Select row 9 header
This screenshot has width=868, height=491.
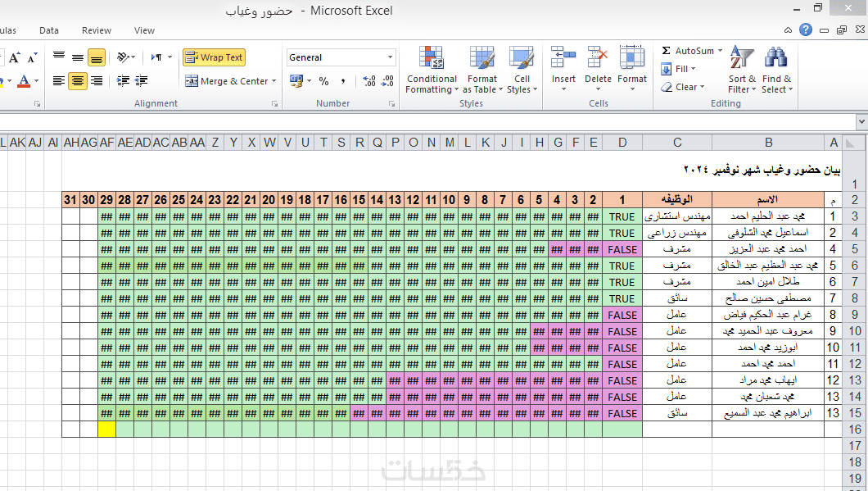coord(855,315)
